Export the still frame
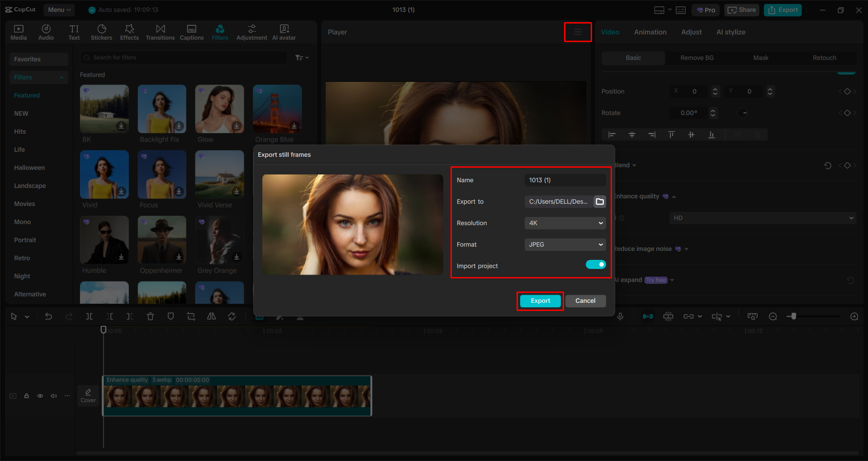 pyautogui.click(x=540, y=301)
